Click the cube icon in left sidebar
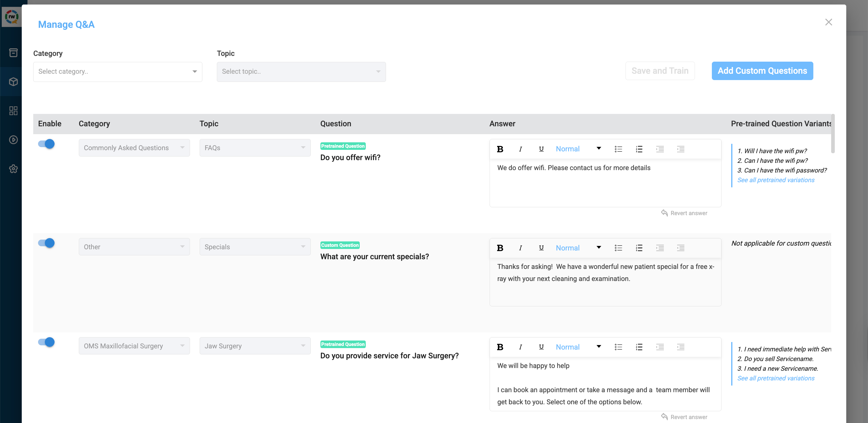This screenshot has width=868, height=423. pyautogui.click(x=13, y=82)
